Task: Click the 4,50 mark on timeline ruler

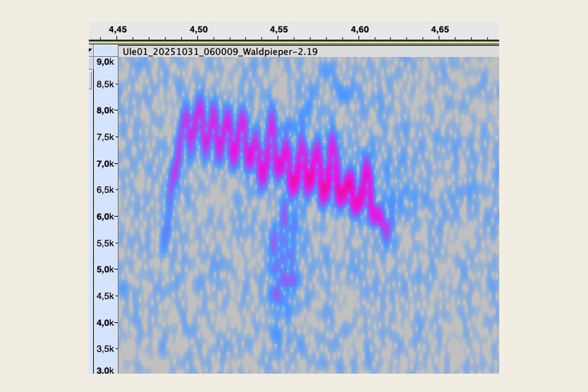Action: 198,29
